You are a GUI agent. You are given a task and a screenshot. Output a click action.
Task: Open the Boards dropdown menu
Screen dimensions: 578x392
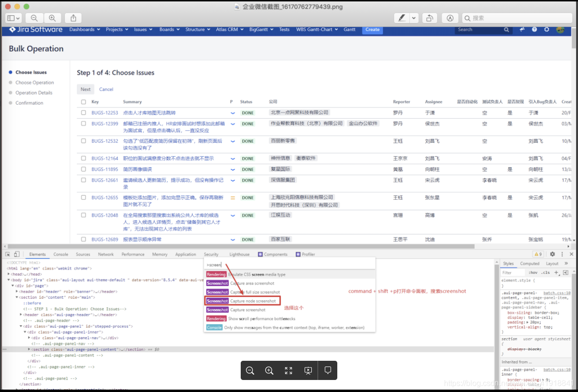click(169, 29)
